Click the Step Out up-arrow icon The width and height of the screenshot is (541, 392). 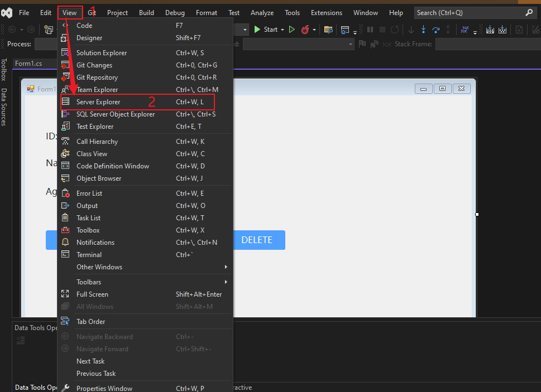point(448,30)
